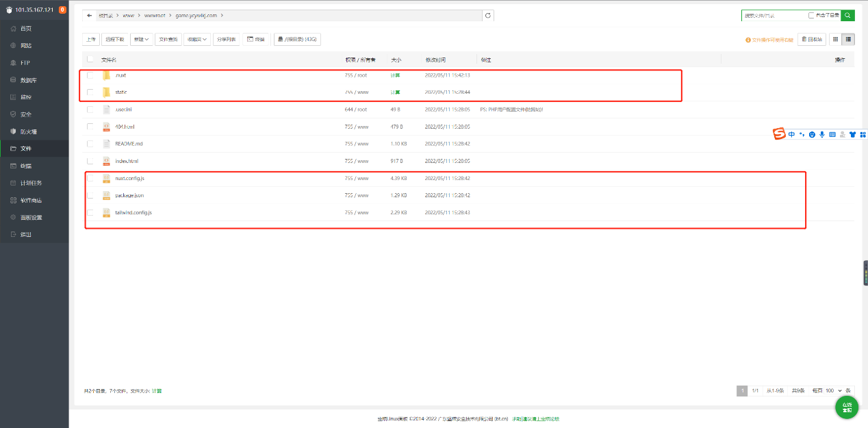This screenshot has height=428, width=868.
Task: Switch to list view layout
Action: (x=848, y=40)
